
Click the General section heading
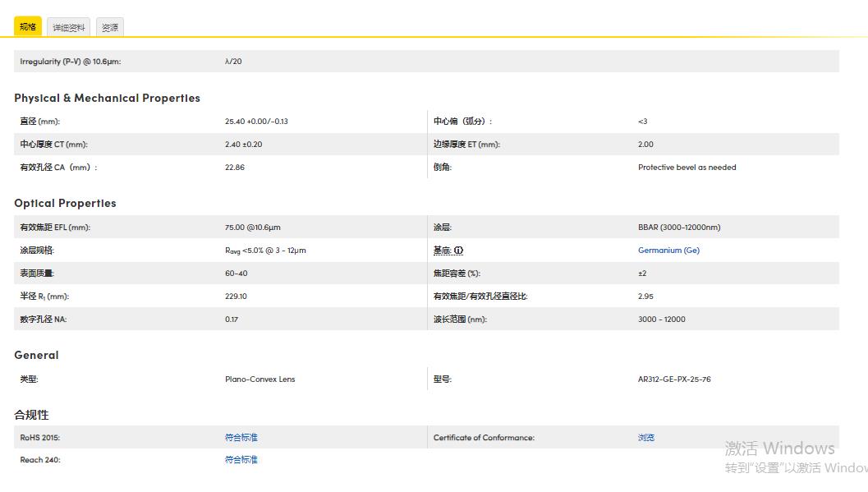pos(36,355)
